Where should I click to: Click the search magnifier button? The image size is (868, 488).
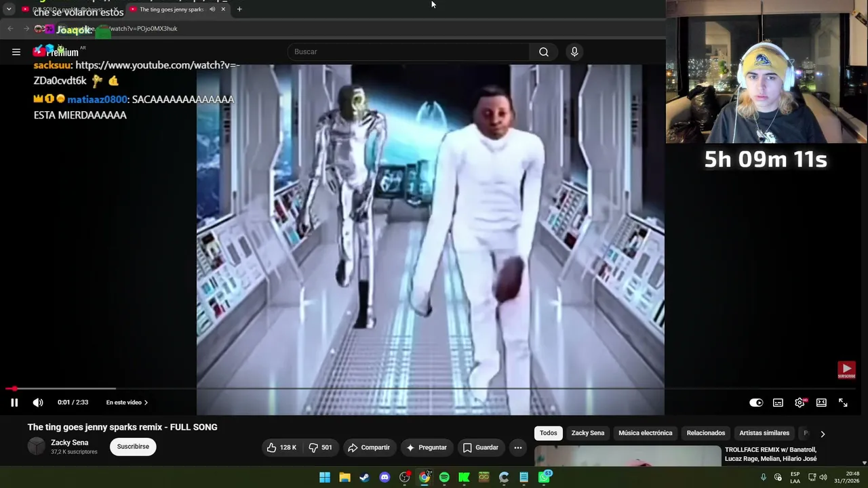tap(544, 52)
